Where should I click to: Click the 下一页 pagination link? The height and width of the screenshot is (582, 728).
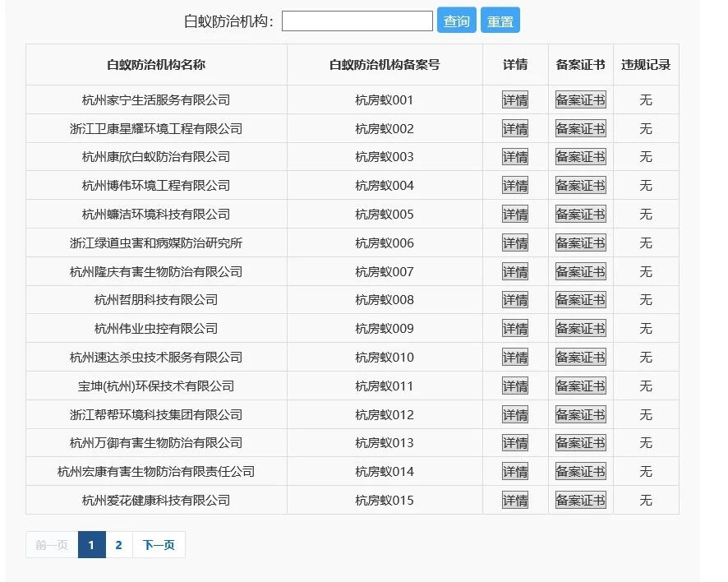pos(159,545)
